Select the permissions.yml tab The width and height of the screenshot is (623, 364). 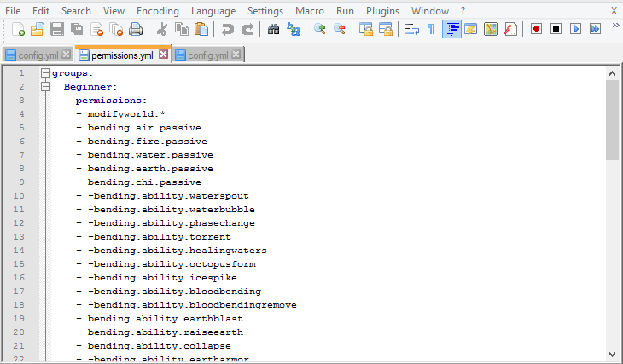[122, 55]
